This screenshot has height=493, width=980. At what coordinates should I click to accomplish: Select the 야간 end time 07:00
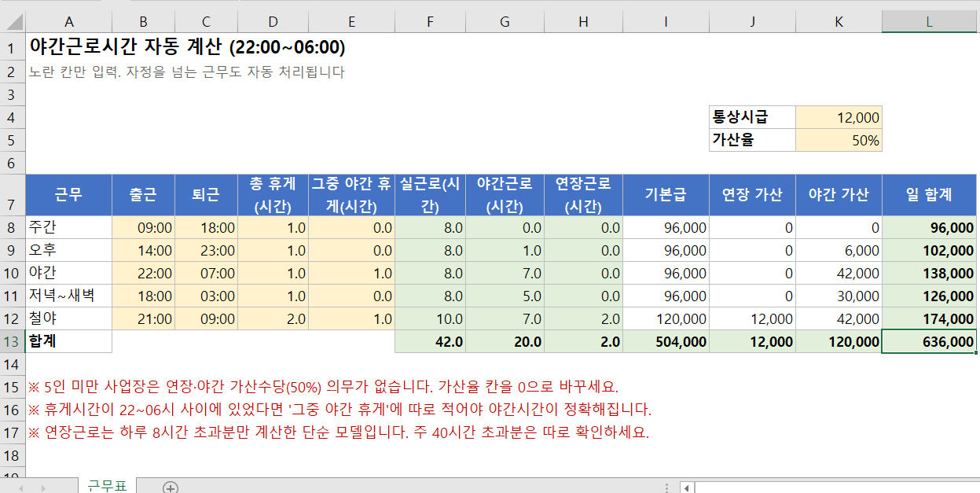tap(207, 274)
